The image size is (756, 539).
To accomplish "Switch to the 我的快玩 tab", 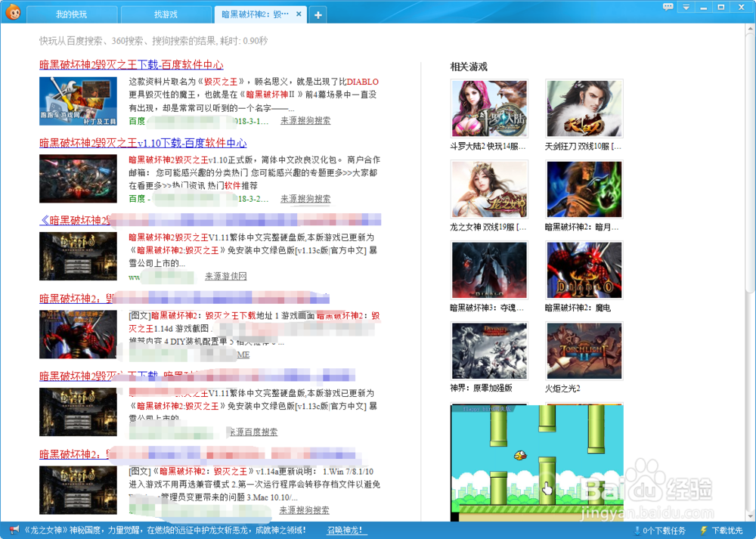I will tap(71, 14).
